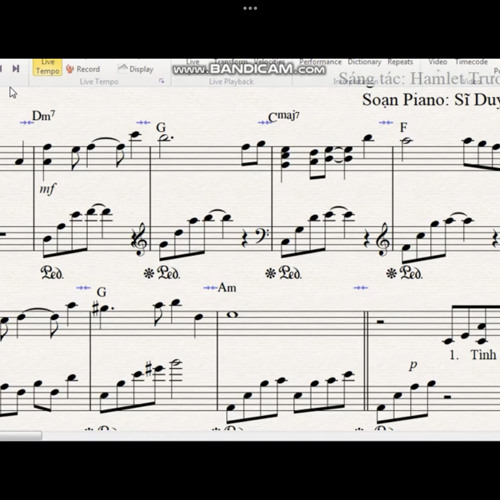Click the Live button in Live Playback
This screenshot has width=500, height=500.
pyautogui.click(x=193, y=62)
